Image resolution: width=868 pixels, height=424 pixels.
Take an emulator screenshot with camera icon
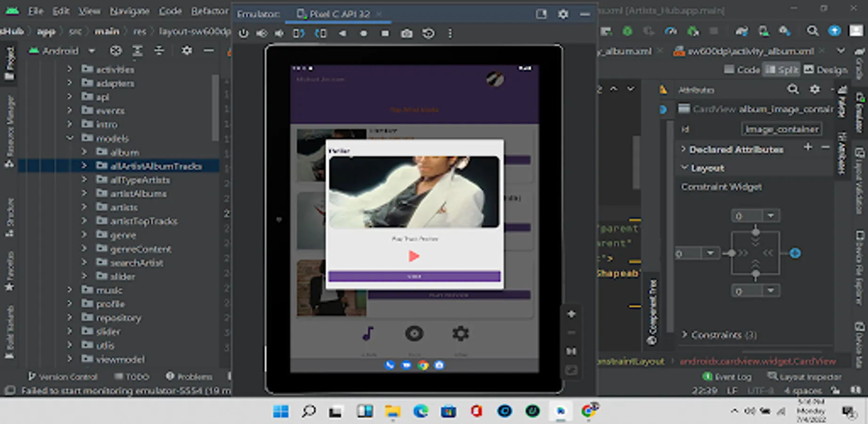[x=406, y=33]
